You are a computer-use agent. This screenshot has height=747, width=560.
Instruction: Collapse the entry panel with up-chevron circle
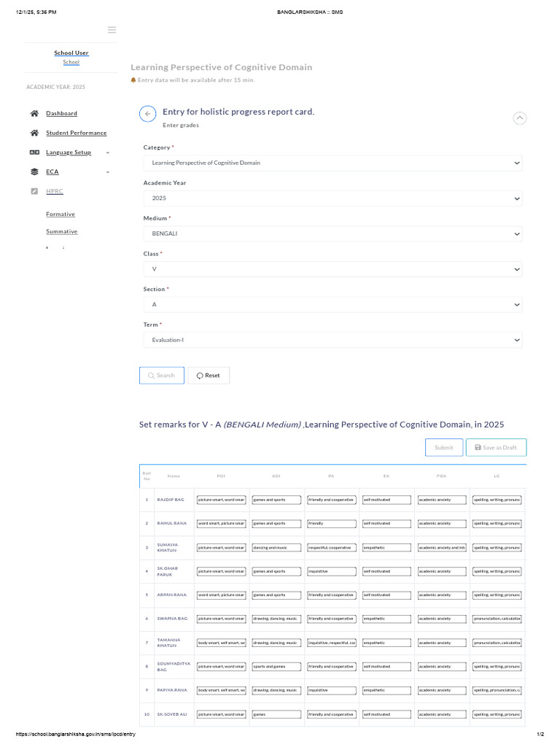(x=519, y=117)
